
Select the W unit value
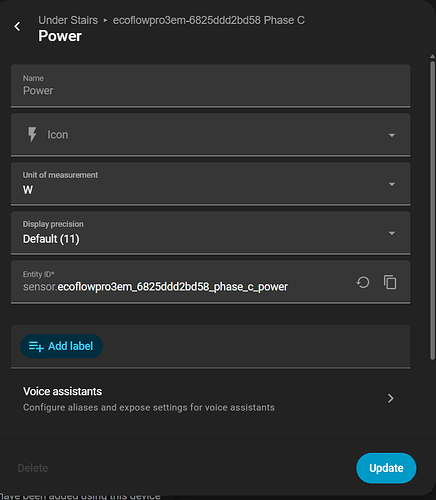(28, 190)
